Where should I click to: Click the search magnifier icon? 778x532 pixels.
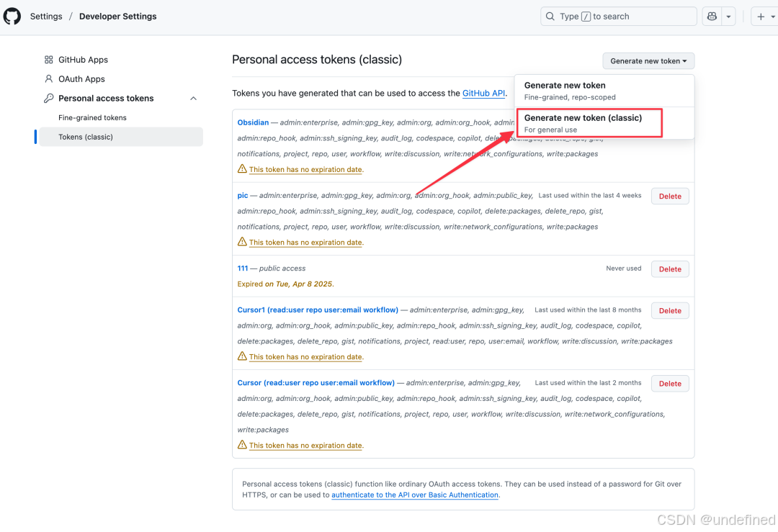pos(550,17)
